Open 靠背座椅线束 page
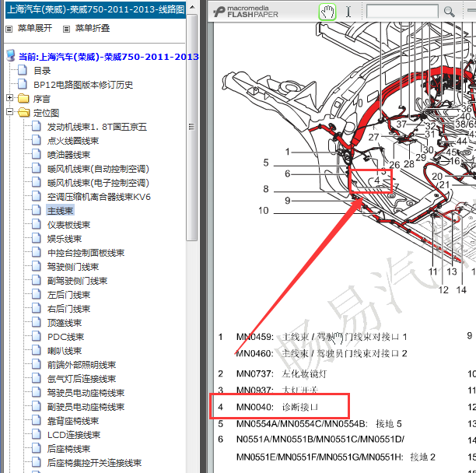 pos(73,421)
